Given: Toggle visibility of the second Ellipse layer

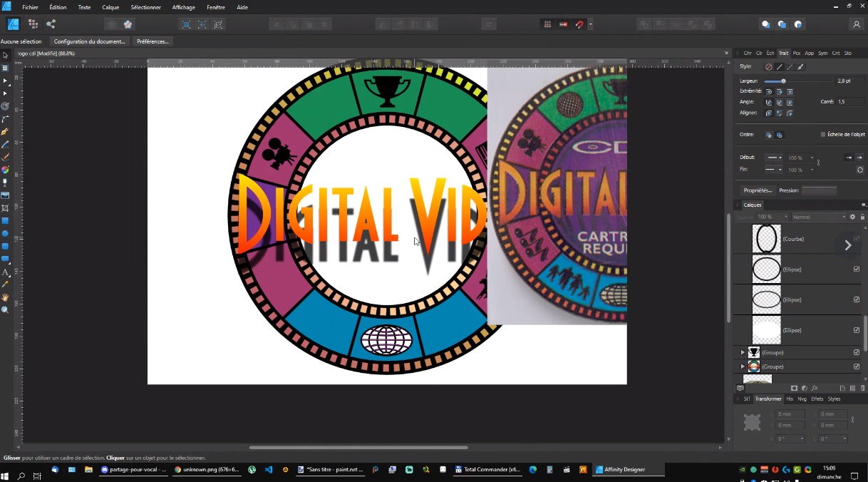Looking at the screenshot, I should 857,299.
